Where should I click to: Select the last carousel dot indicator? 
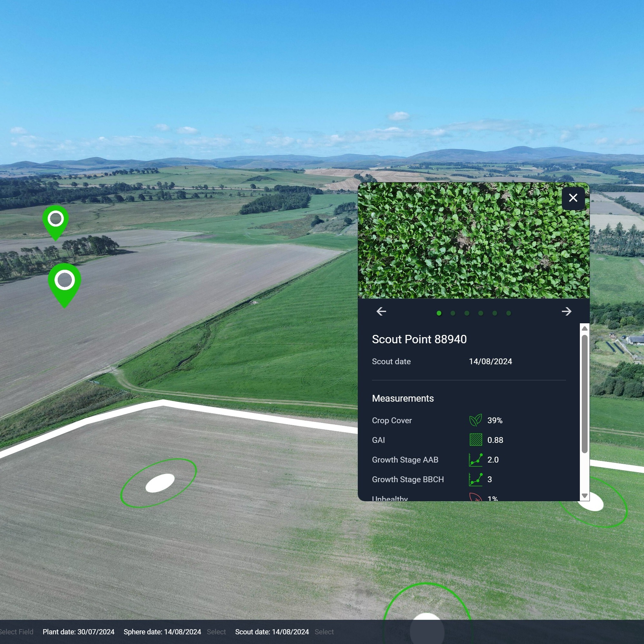coord(508,313)
